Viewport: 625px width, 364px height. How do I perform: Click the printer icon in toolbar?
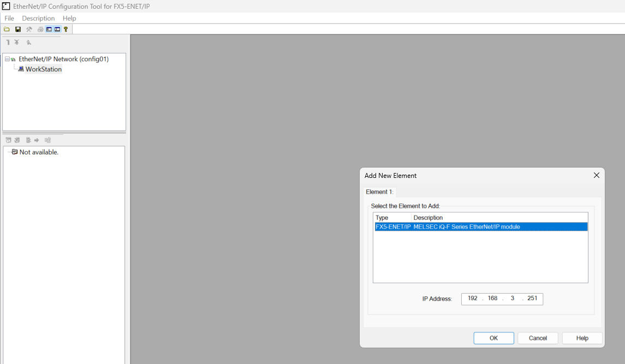40,29
